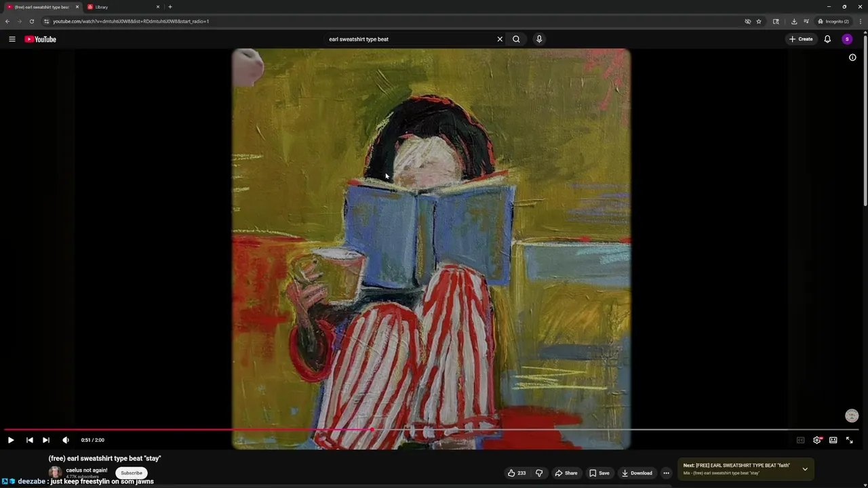Open the notifications bell
Image resolution: width=868 pixels, height=488 pixels.
coord(827,39)
